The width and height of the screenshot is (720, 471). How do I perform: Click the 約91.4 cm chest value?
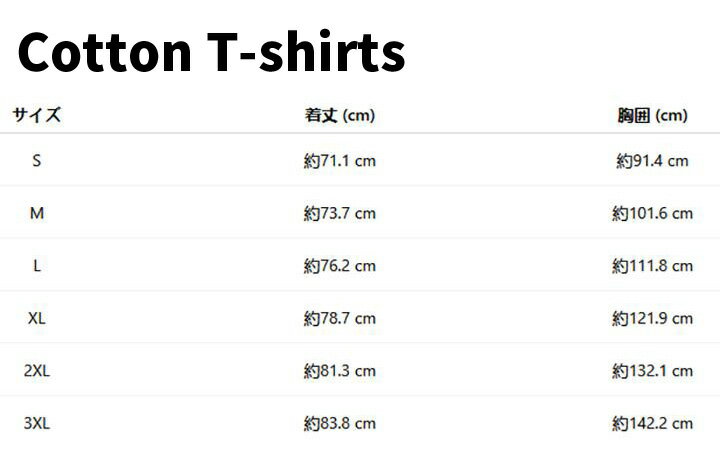pos(652,160)
